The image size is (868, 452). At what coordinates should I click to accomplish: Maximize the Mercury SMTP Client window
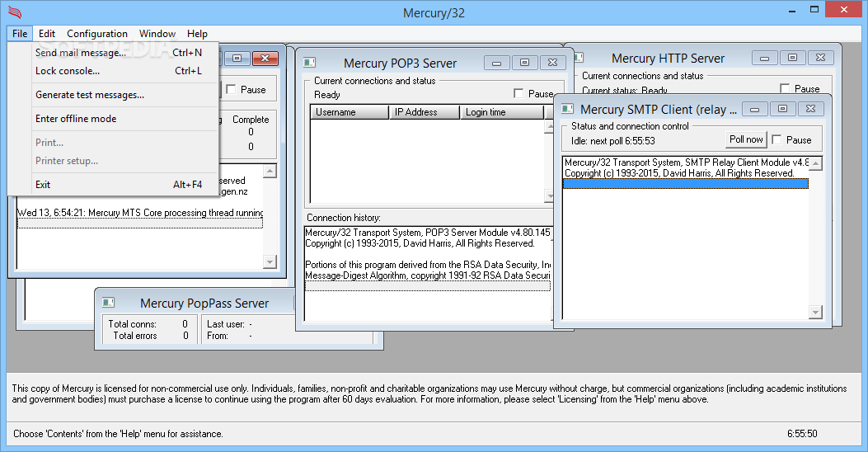coord(783,109)
